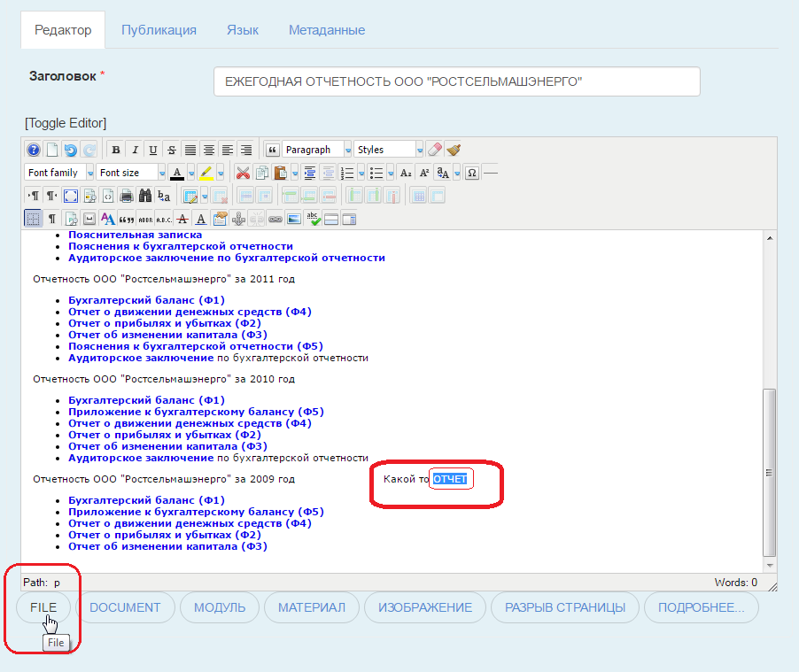Viewport: 799px width, 672px height.
Task: Click the Print icon
Action: pos(127,196)
